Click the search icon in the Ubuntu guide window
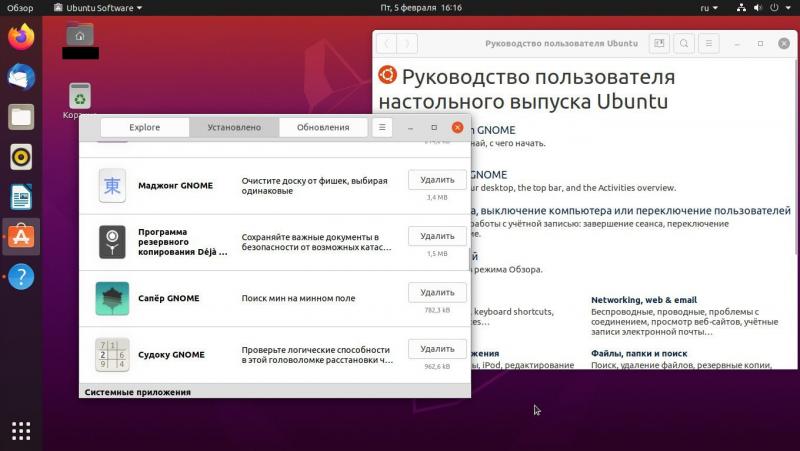This screenshot has height=451, width=800. coord(684,44)
